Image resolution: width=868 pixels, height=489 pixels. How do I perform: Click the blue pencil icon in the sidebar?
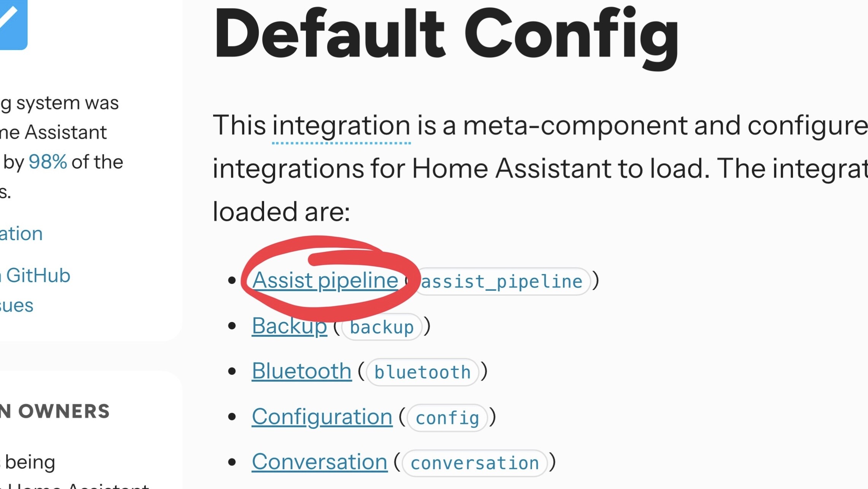point(11,22)
